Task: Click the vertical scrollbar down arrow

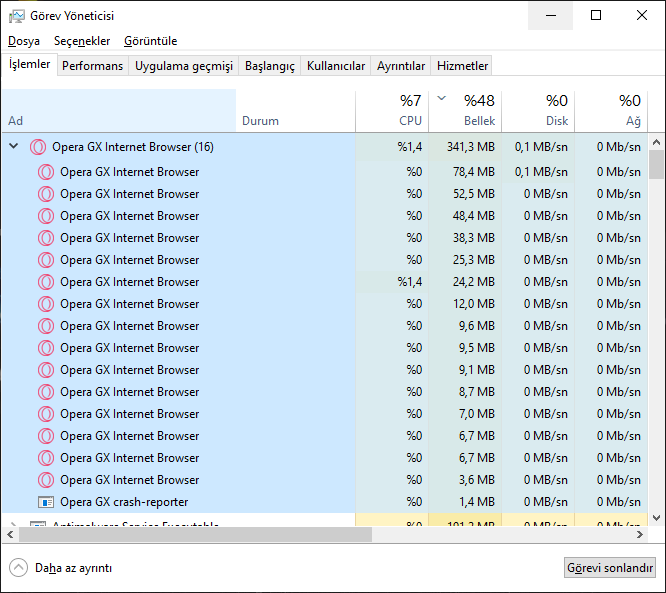Action: (656, 518)
